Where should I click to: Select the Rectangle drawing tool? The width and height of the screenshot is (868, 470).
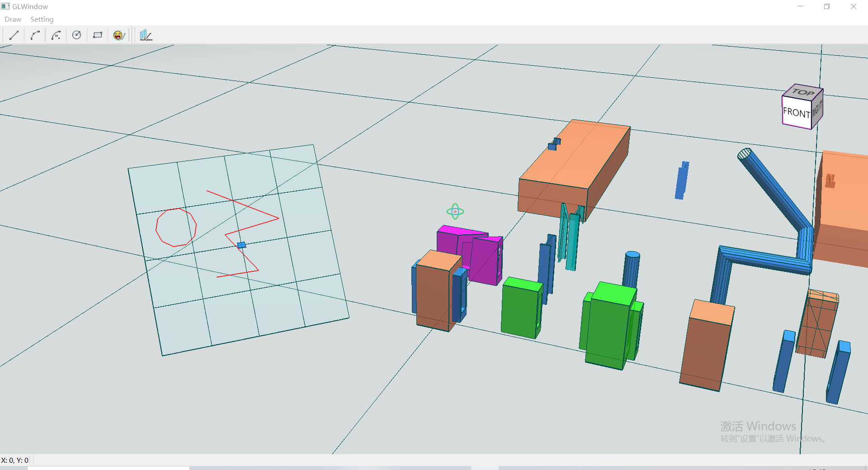click(x=98, y=35)
